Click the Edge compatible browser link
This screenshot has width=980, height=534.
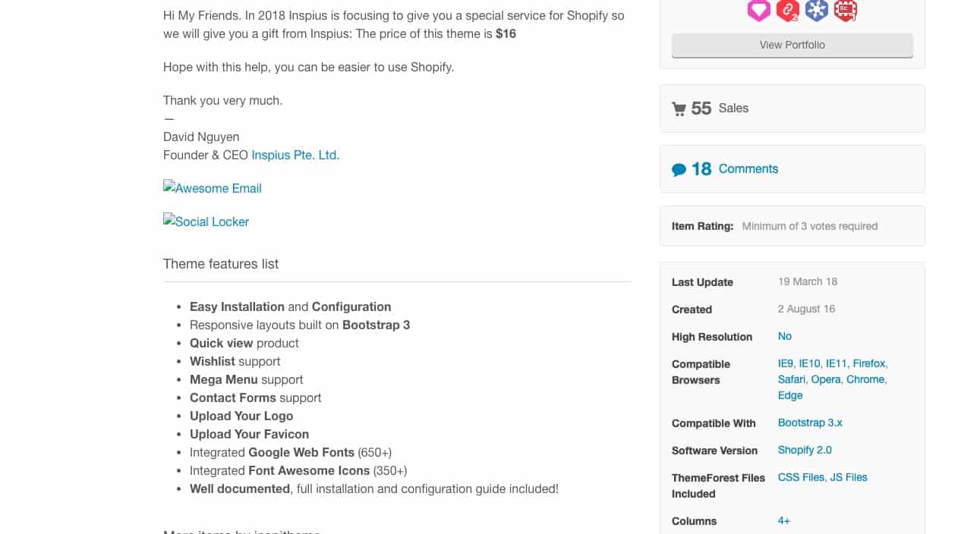point(790,395)
